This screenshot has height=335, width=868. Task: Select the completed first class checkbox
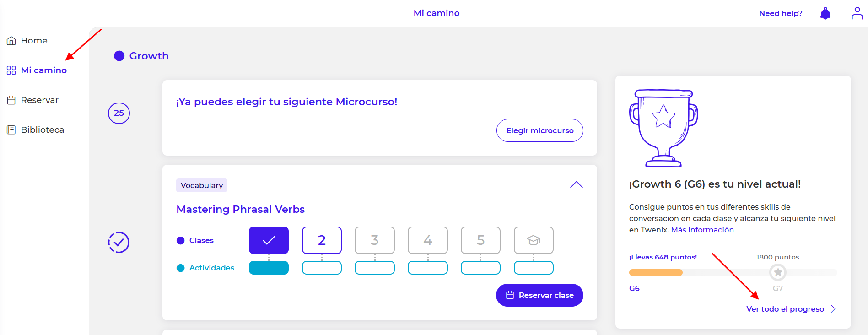[x=269, y=240]
